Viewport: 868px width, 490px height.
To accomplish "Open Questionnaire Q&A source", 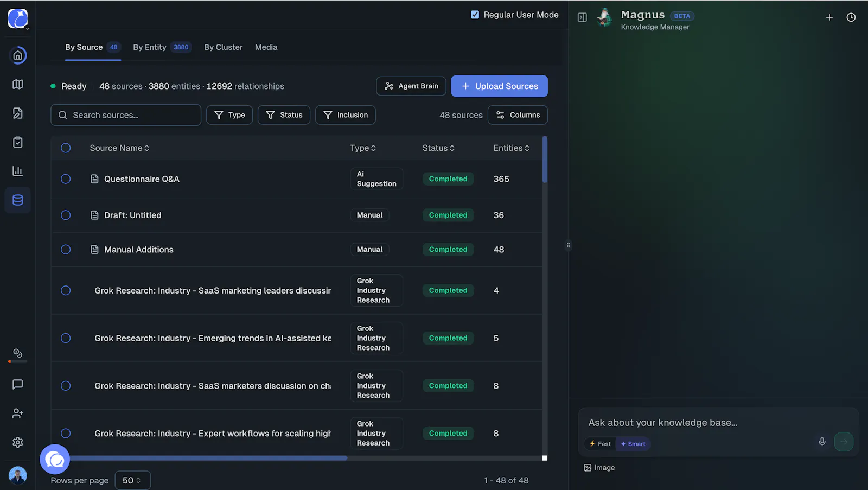I will tap(142, 179).
